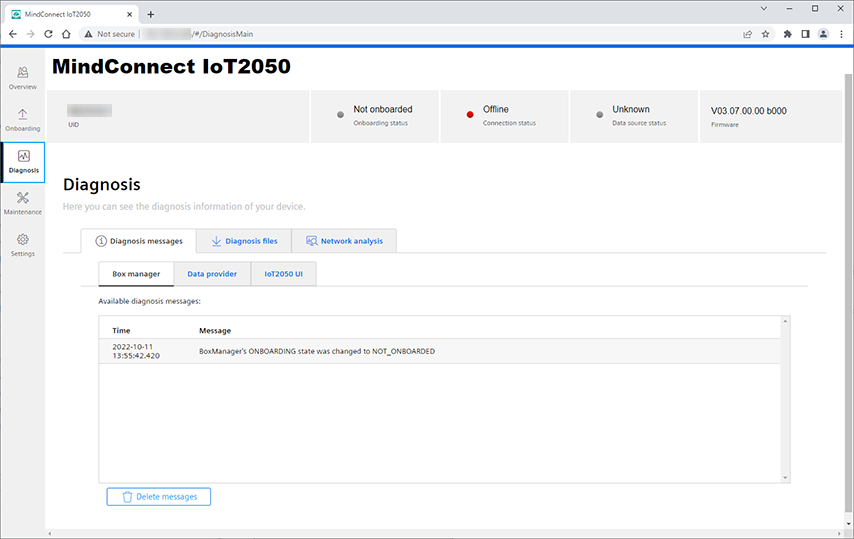
Task: Open Chrome three-dot menu
Action: point(841,34)
